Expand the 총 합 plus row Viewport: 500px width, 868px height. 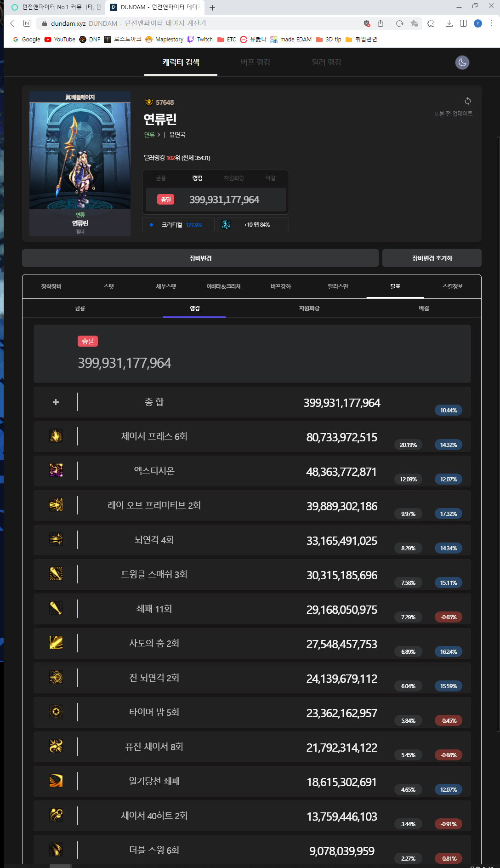pyautogui.click(x=56, y=402)
